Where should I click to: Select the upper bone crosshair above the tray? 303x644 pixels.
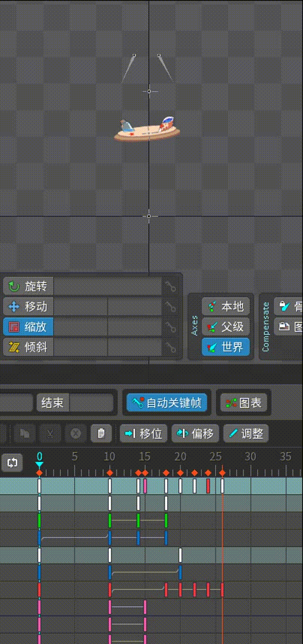point(149,91)
